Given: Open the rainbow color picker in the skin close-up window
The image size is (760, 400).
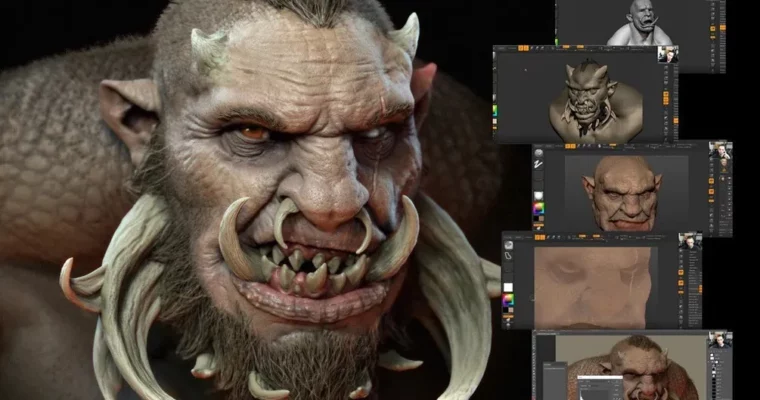Looking at the screenshot, I should pos(508,300).
